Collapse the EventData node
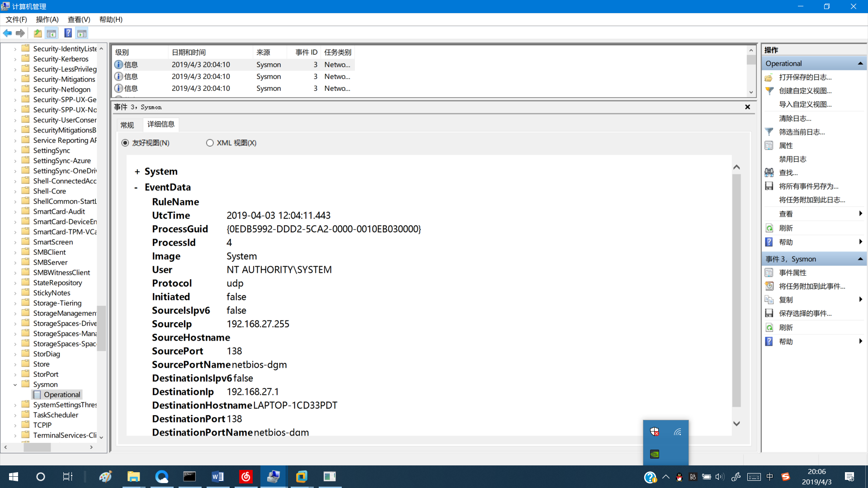The height and width of the screenshot is (488, 868). (x=136, y=188)
